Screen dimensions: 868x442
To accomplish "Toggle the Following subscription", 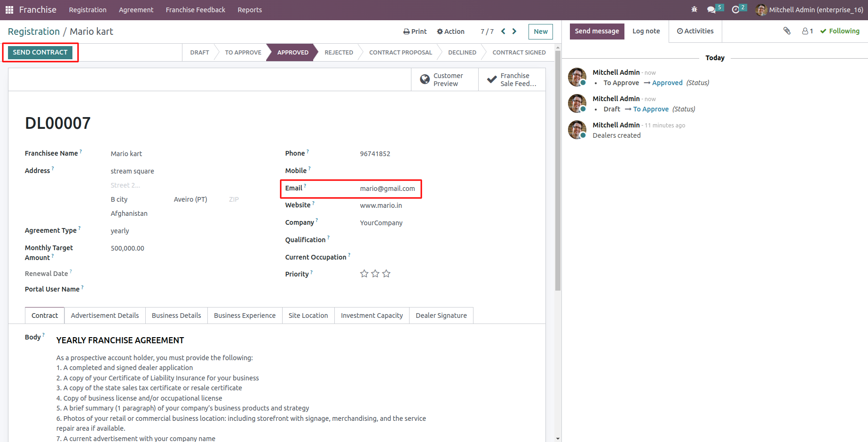I will coord(840,31).
